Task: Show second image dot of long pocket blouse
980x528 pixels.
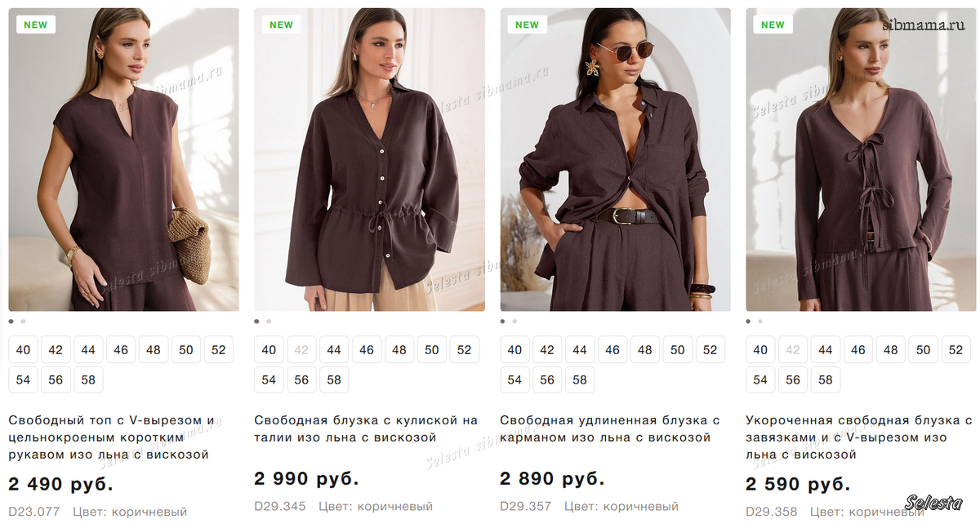Action: [515, 322]
